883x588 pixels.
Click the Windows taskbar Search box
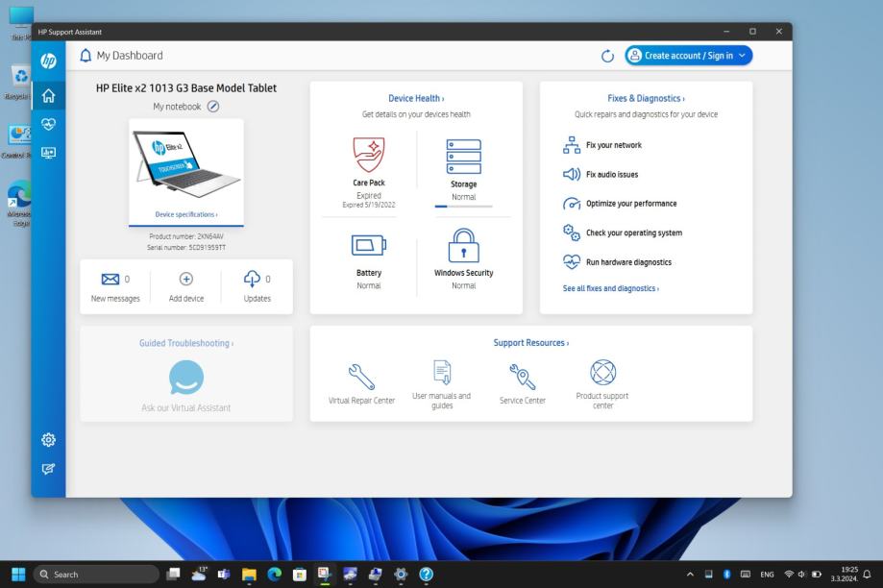tap(94, 575)
